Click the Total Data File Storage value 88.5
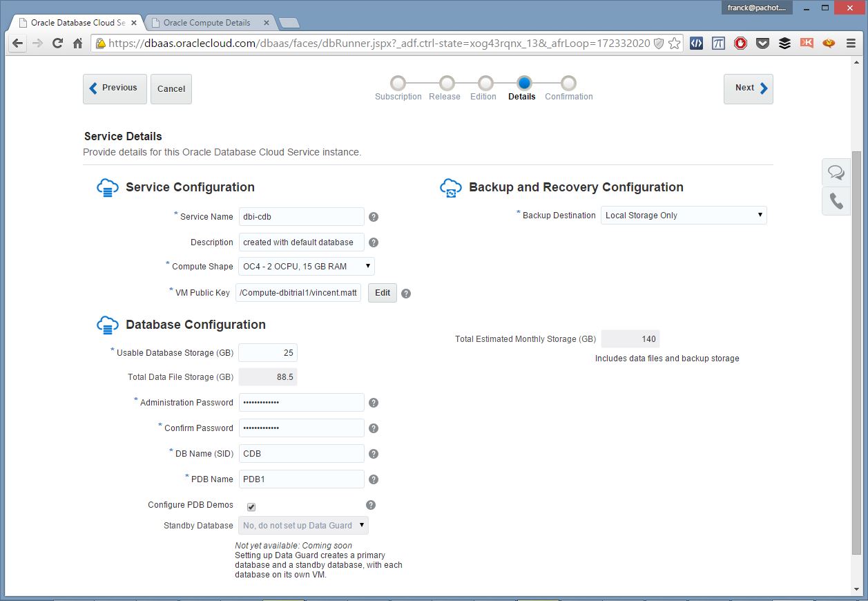Viewport: 868px width, 601px height. [x=268, y=378]
